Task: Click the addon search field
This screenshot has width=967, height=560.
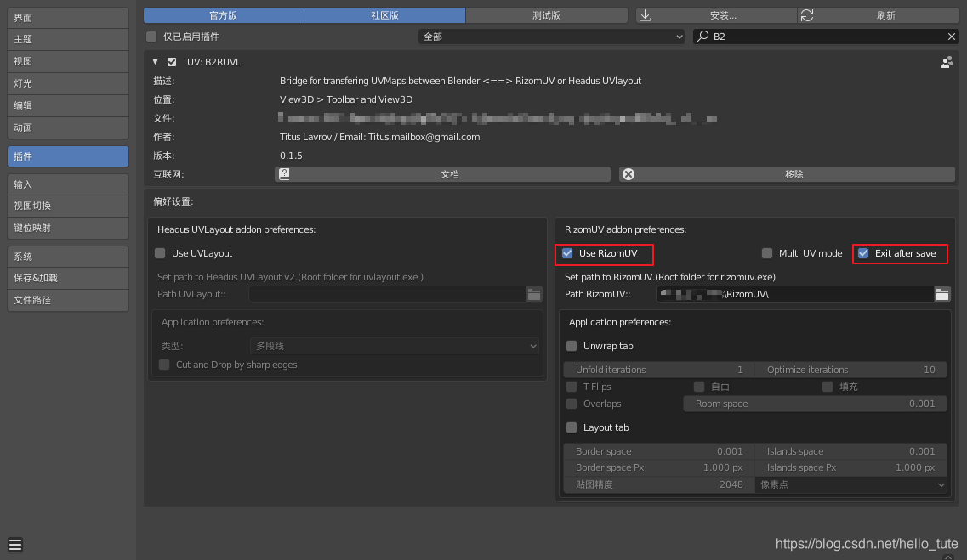Action: click(826, 37)
